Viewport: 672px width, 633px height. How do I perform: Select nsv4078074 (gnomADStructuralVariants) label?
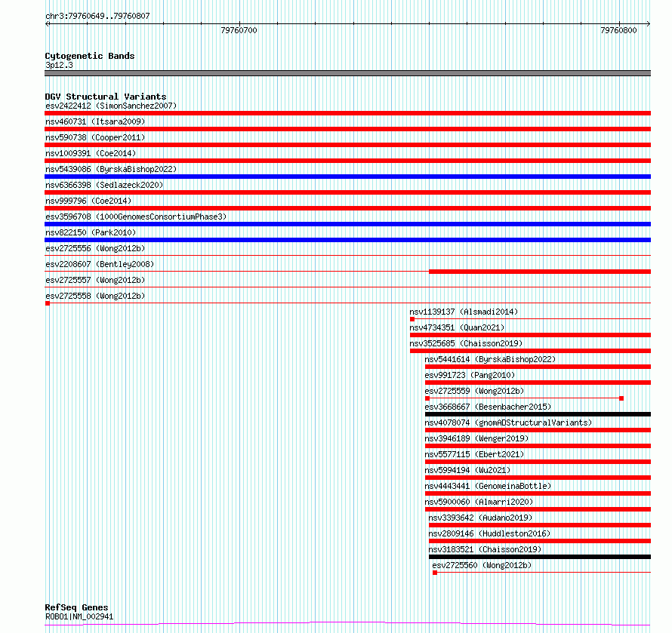508,423
